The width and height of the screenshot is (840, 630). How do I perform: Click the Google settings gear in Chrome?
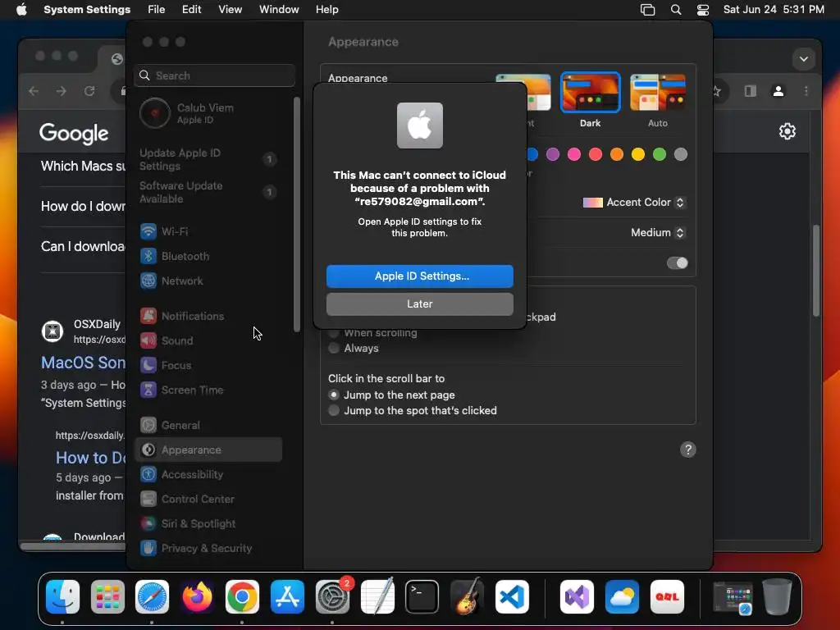pyautogui.click(x=787, y=131)
